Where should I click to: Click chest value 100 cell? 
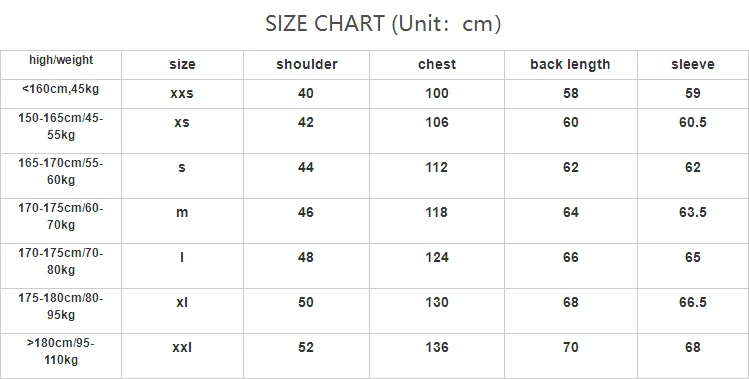point(437,93)
